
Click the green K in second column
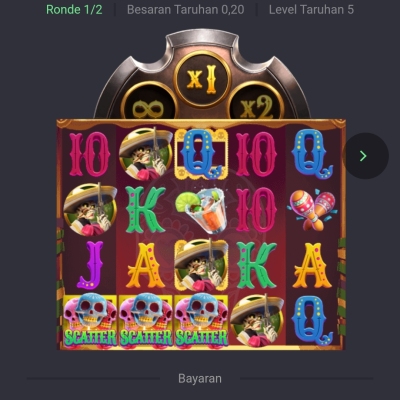point(145,210)
